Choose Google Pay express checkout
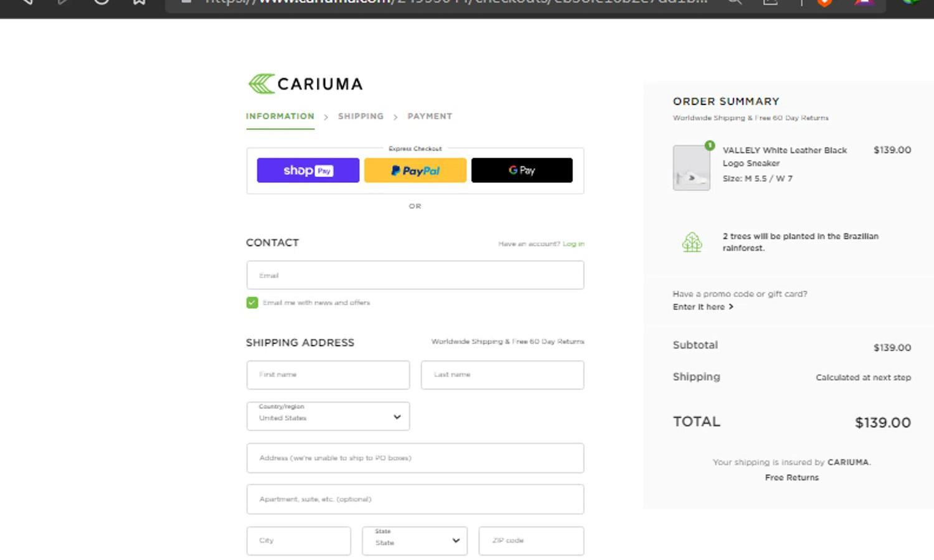The width and height of the screenshot is (934, 560). point(522,170)
